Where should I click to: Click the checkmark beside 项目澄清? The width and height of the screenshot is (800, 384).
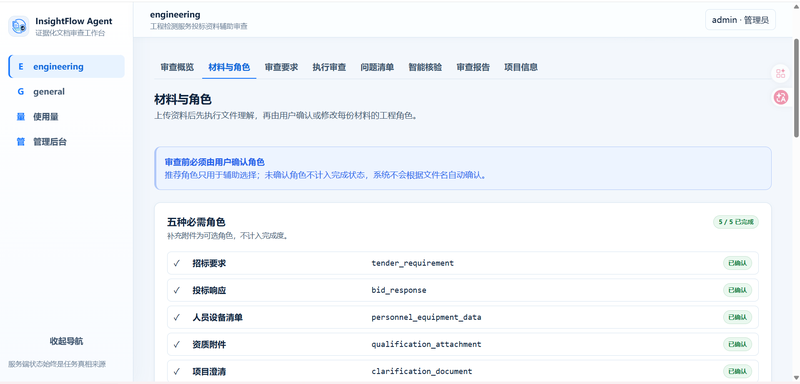coord(177,371)
